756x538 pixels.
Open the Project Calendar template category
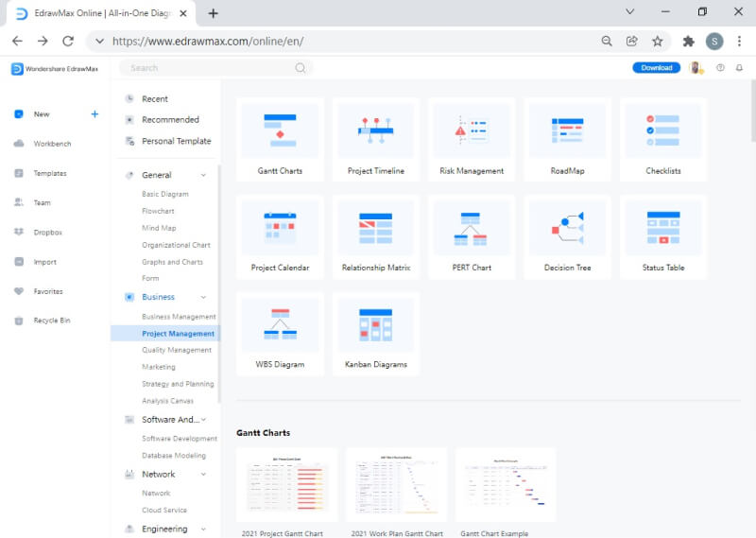(280, 236)
